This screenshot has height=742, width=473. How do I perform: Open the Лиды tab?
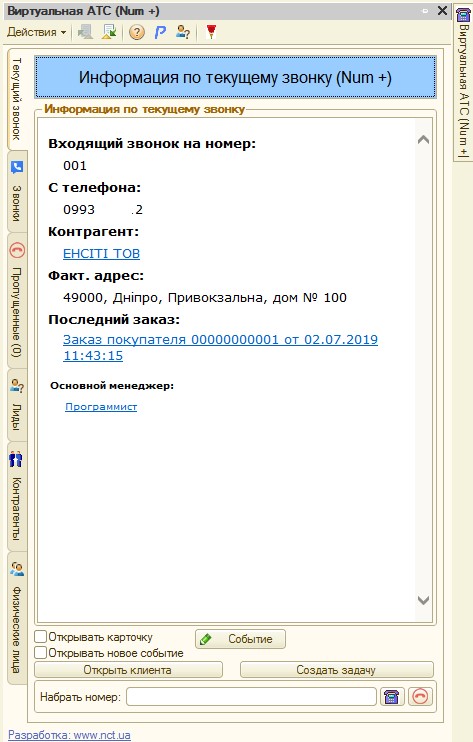17,405
